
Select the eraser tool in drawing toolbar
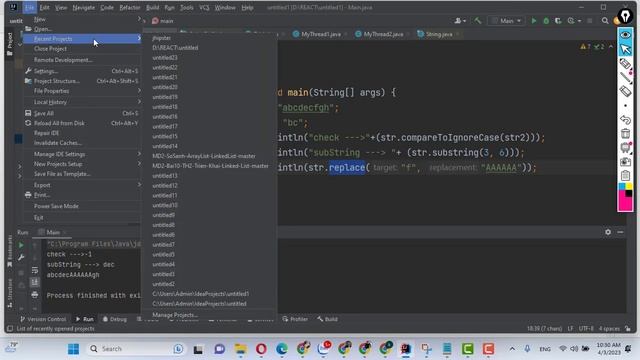tap(625, 91)
